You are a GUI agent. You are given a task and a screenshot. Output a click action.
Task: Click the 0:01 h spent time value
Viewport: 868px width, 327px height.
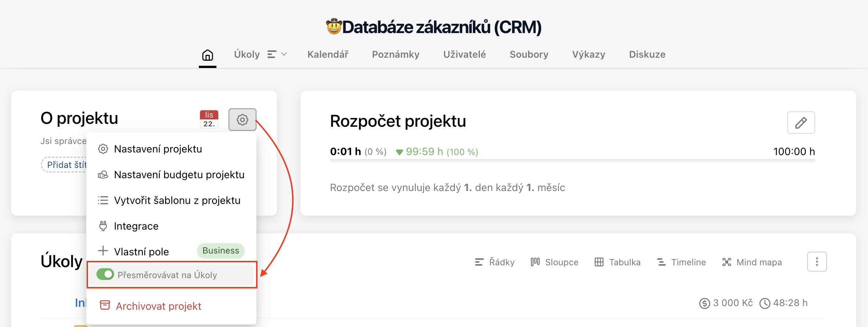pos(345,151)
